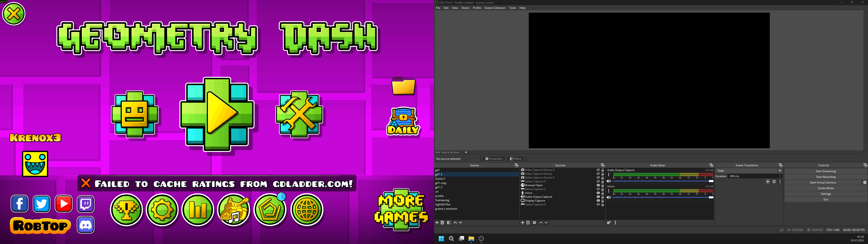
Task: Open the Edit menu in OBS
Action: point(446,8)
